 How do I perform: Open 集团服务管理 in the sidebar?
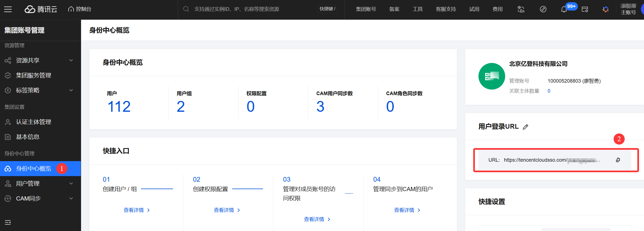coord(34,75)
